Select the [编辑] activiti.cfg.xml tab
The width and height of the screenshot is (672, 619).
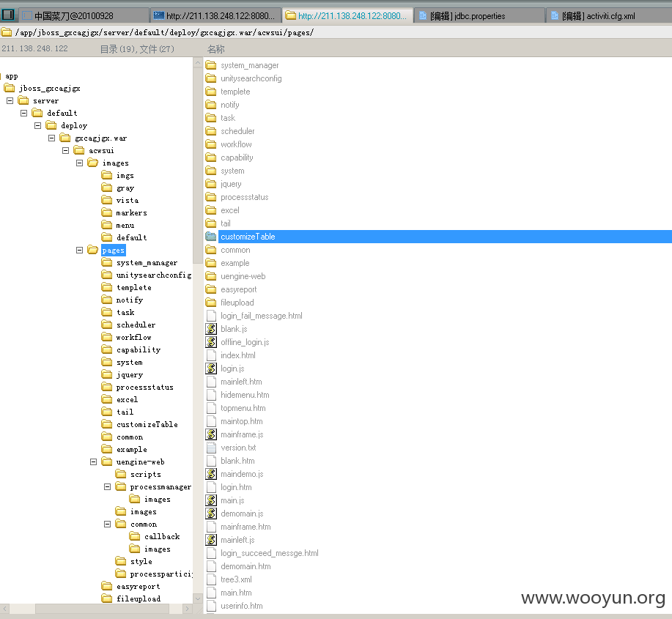610,16
